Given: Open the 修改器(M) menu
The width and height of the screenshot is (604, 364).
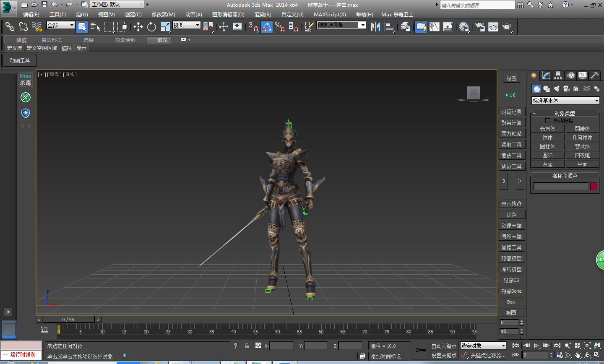Looking at the screenshot, I should point(163,15).
